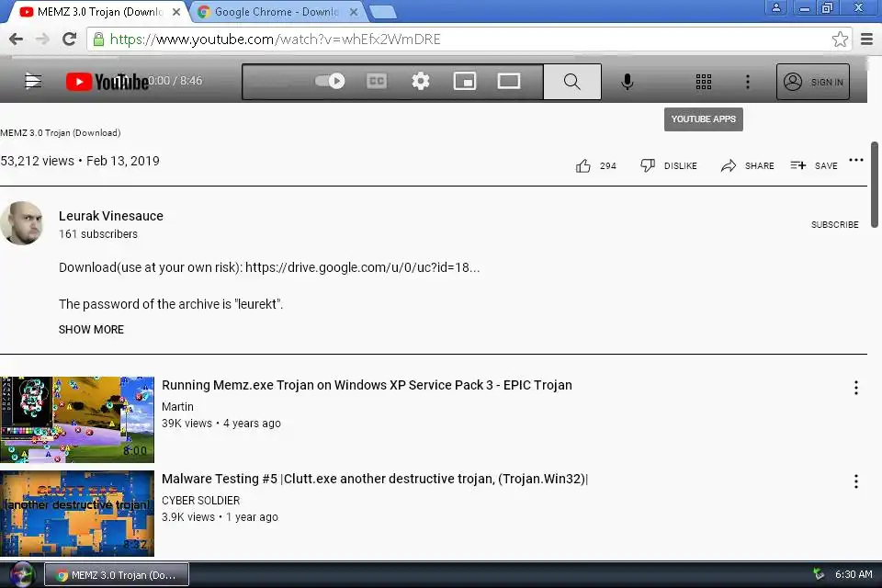This screenshot has height=588, width=882.
Task: Click the YouTube logo
Action: coord(107,82)
